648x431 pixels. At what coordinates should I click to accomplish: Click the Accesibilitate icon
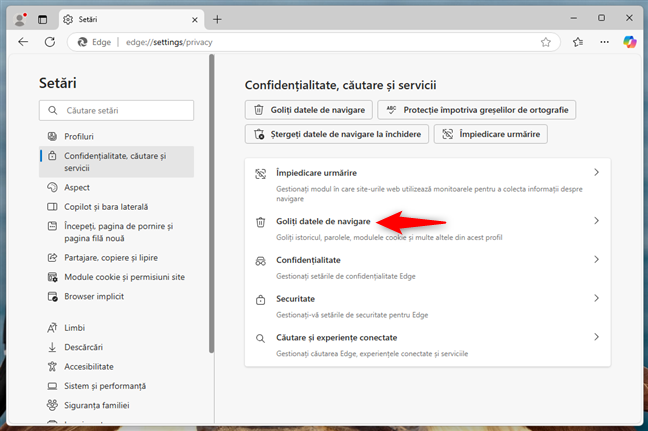point(52,367)
